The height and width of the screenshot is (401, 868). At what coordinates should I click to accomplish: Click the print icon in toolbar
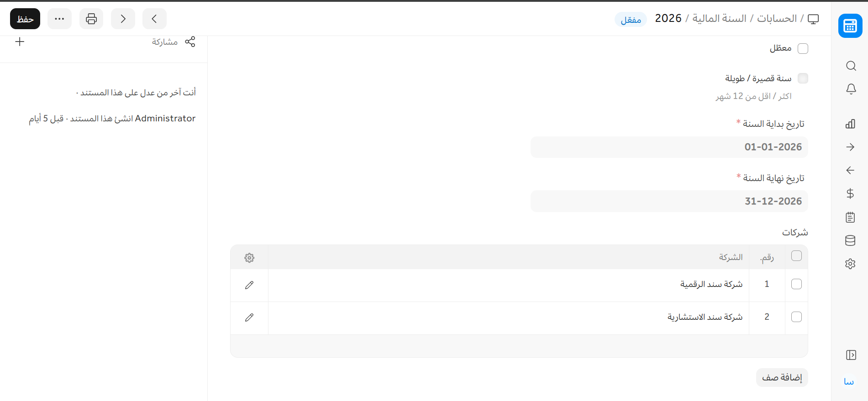click(91, 19)
